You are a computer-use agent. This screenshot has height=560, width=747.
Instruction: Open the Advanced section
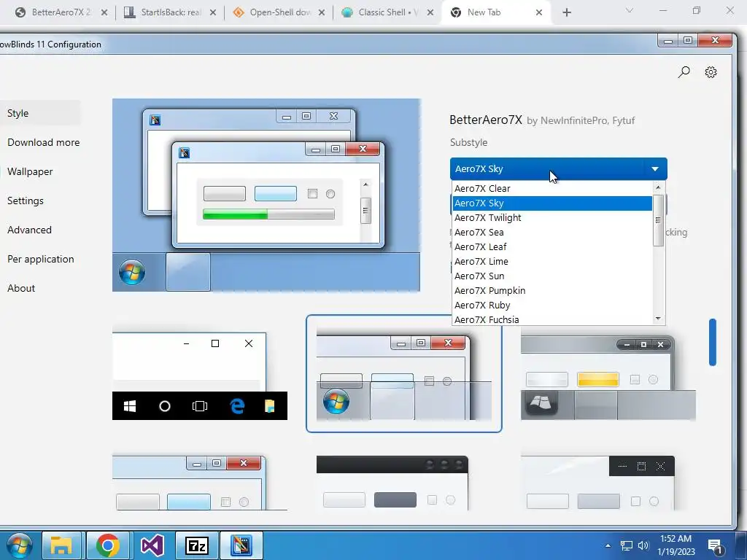(29, 230)
